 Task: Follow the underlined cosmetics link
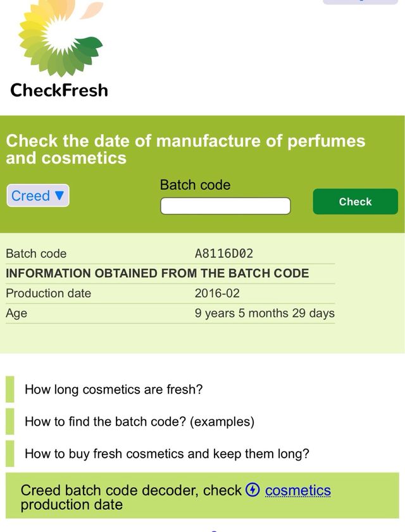click(x=298, y=490)
